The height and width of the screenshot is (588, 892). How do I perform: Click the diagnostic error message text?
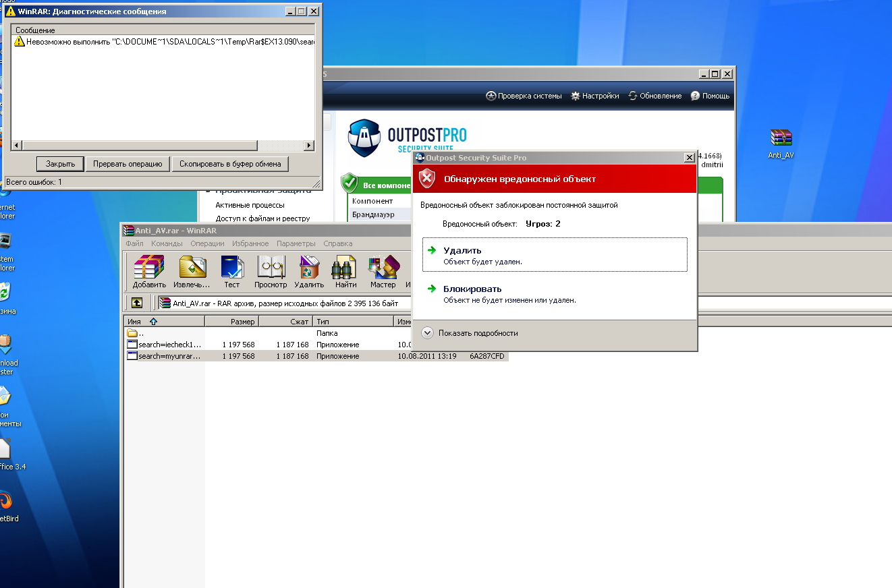coord(171,42)
